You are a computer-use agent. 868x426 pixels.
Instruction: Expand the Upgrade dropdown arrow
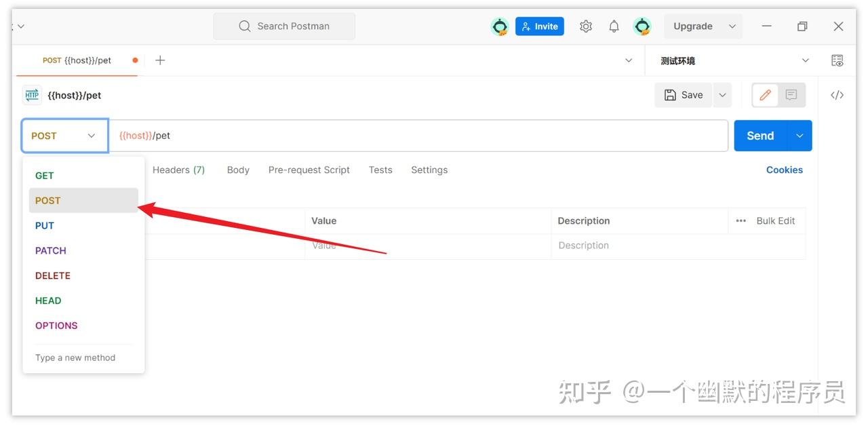732,26
